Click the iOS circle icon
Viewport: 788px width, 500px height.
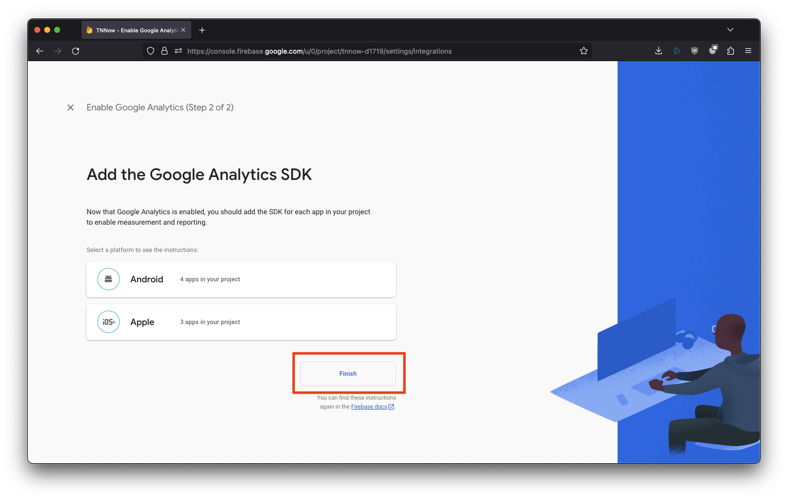point(108,322)
